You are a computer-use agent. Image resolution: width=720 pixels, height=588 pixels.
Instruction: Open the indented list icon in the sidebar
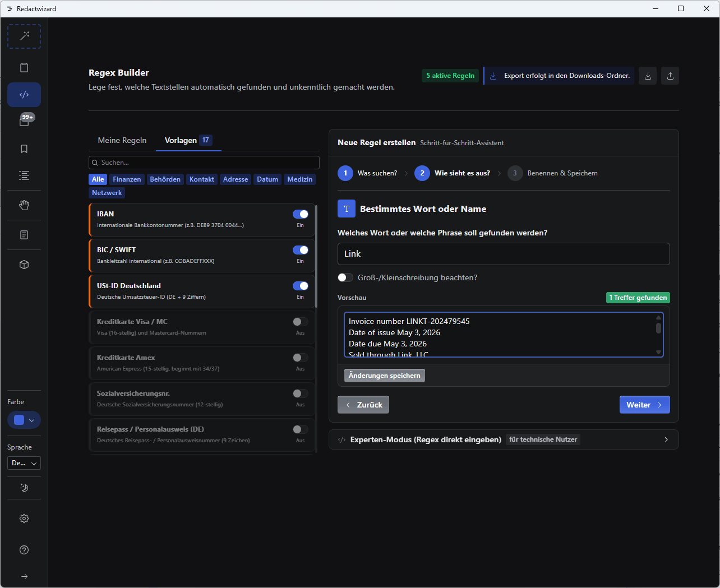(x=24, y=175)
